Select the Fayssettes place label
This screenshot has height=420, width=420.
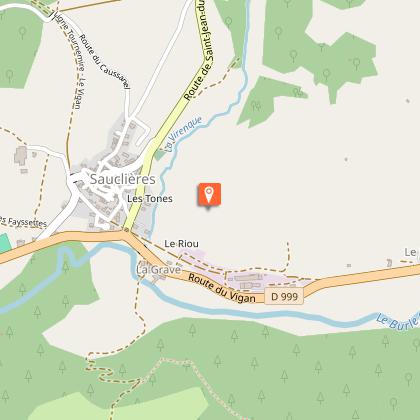click(x=23, y=222)
